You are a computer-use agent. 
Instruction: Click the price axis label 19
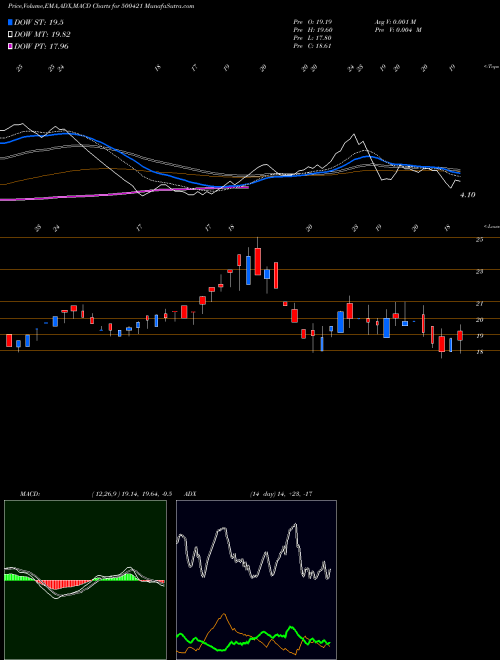coord(479,336)
